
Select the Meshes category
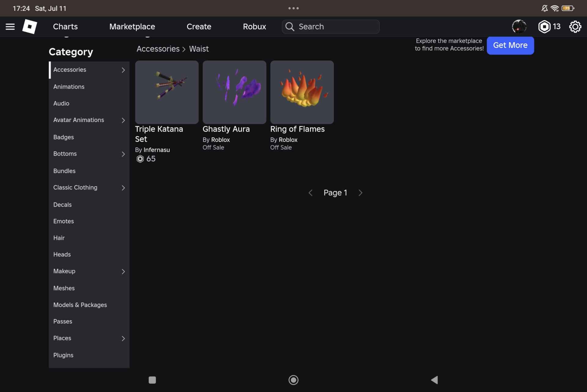pyautogui.click(x=89, y=288)
